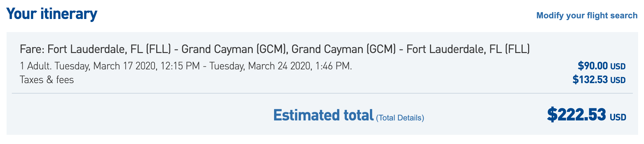Viewport: 644px width, 144px height.
Task: Click the USD label beside $132.53
Action: tap(618, 81)
